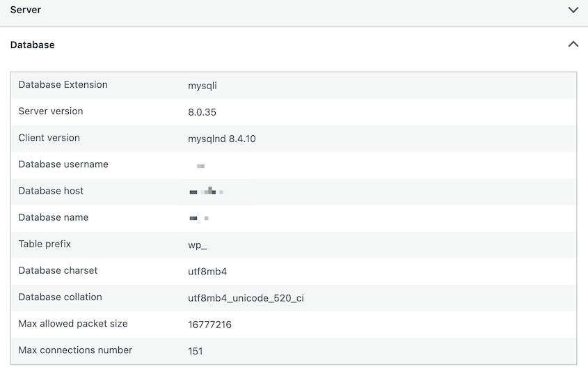Select the 'utf8mb4_unicode_520_ci' collation value

pyautogui.click(x=246, y=298)
